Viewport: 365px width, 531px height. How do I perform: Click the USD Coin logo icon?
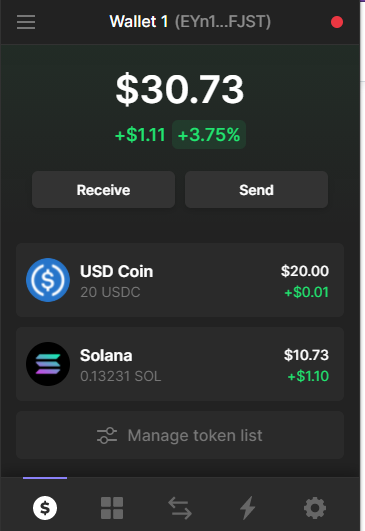coord(48,280)
